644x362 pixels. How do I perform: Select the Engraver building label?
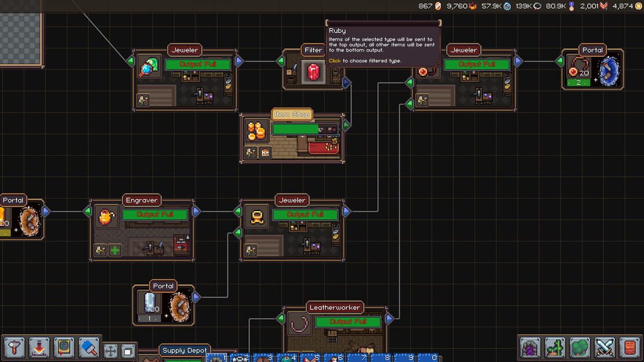point(142,201)
